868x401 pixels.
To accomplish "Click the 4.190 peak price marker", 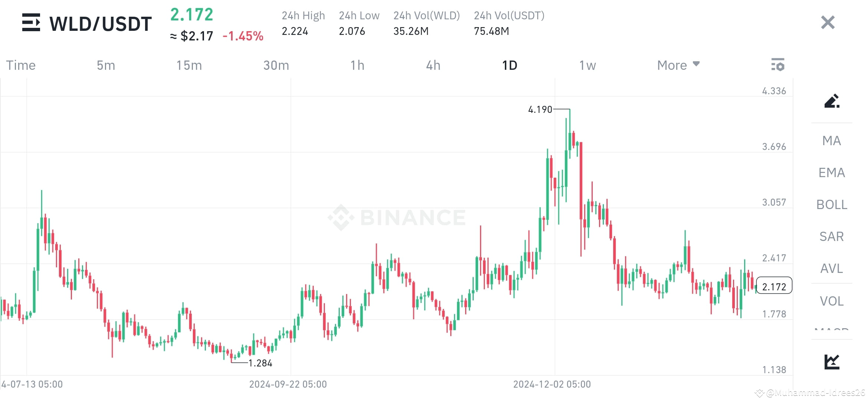I will (540, 110).
